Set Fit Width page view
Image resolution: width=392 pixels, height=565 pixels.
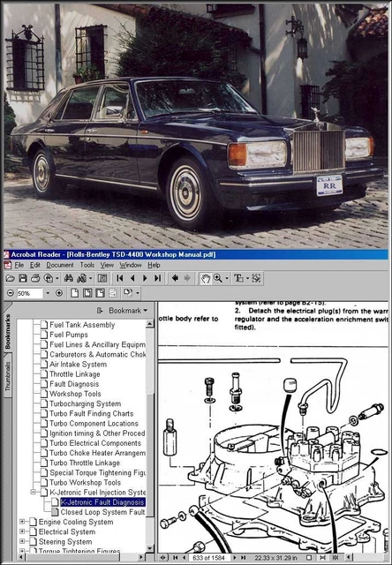tap(100, 293)
